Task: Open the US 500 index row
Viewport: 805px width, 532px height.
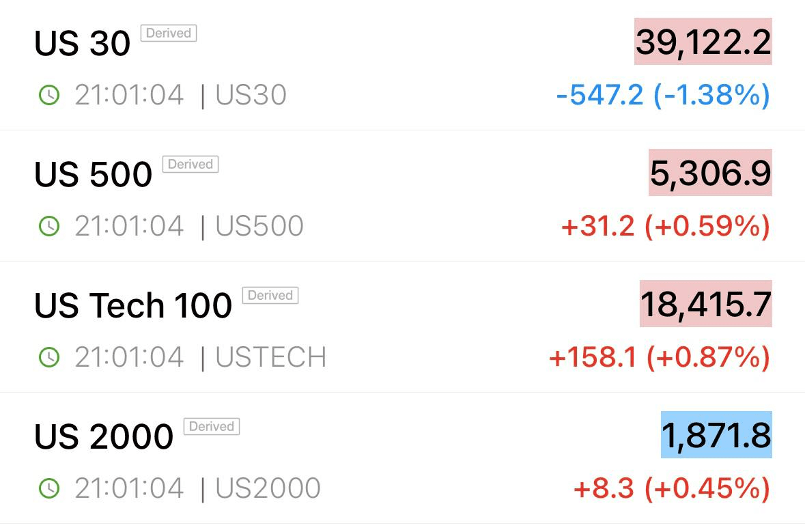Action: click(403, 196)
